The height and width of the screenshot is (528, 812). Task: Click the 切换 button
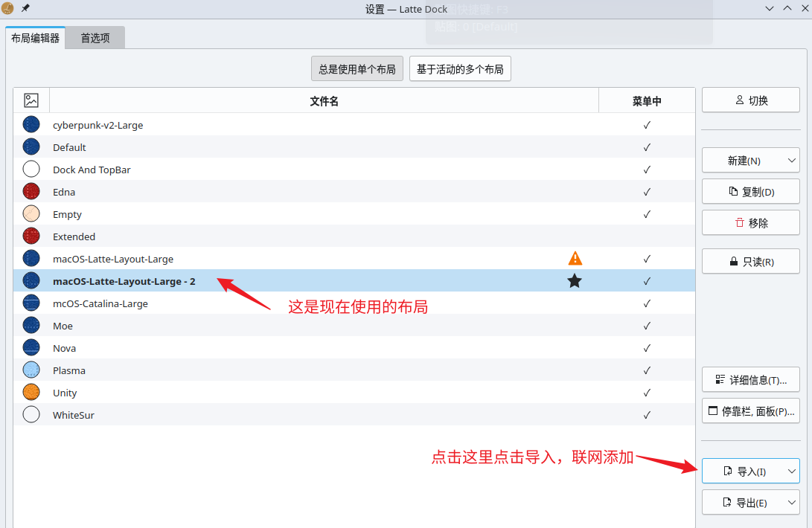point(751,100)
